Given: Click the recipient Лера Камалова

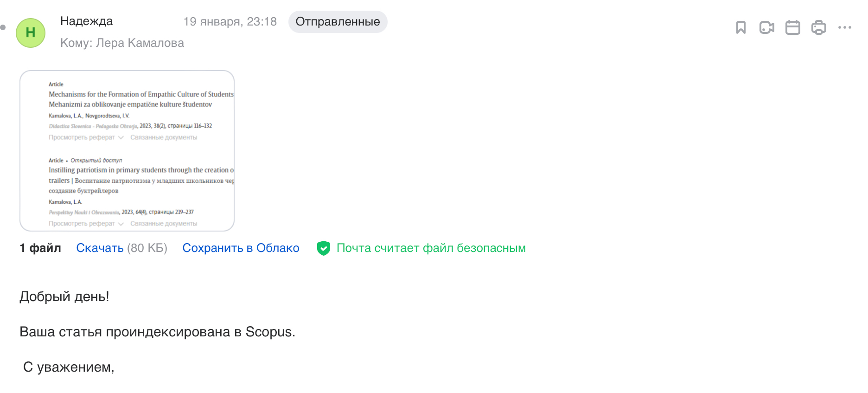Looking at the screenshot, I should 140,43.
